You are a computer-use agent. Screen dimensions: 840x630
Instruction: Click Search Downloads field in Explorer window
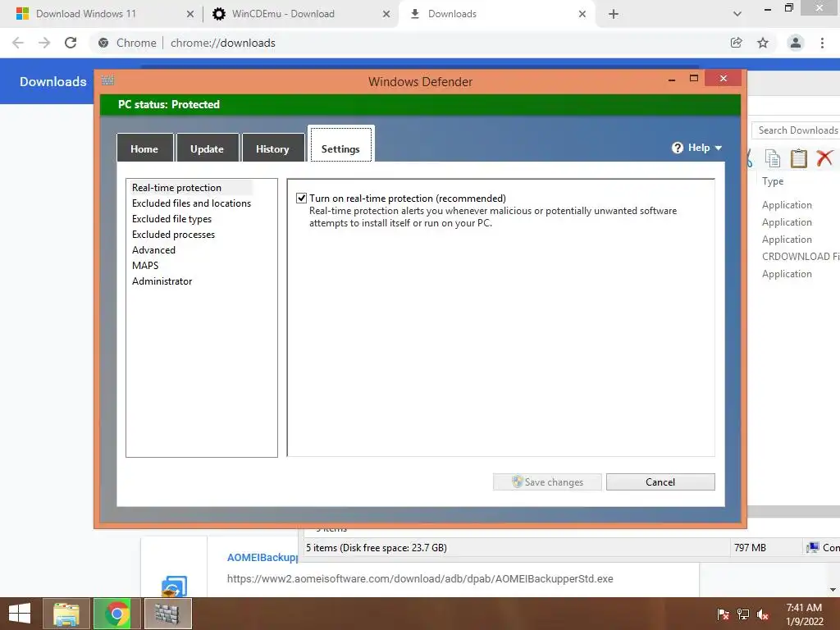pyautogui.click(x=797, y=130)
